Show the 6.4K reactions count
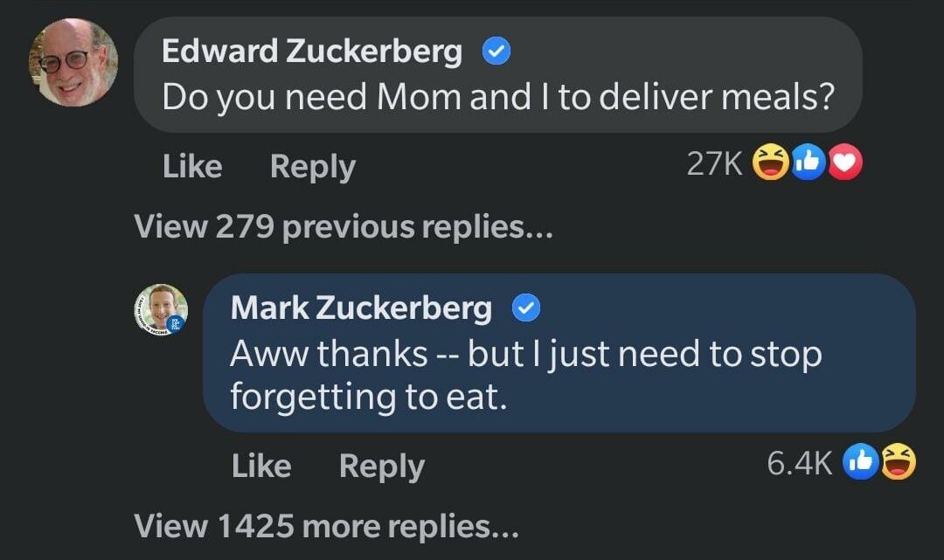This screenshot has height=560, width=944. click(799, 463)
